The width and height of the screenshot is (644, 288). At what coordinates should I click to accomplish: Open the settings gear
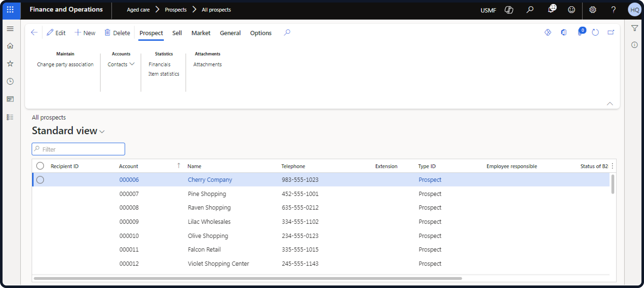click(x=593, y=10)
